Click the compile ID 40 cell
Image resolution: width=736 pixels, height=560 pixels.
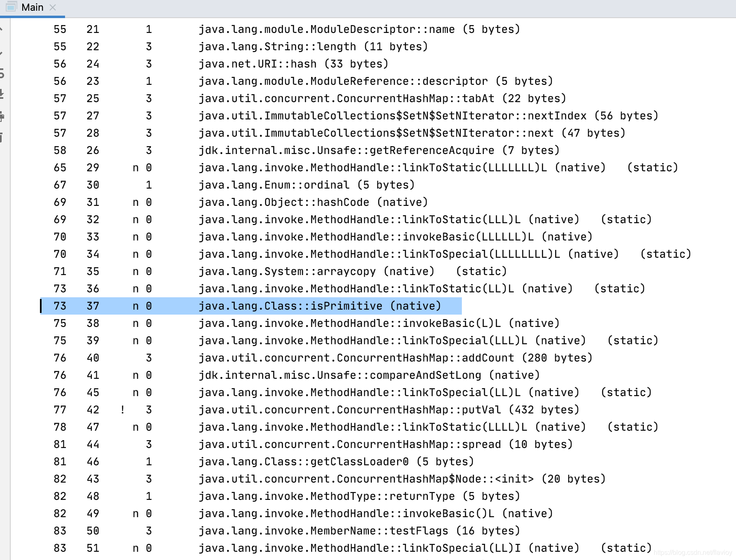93,358
